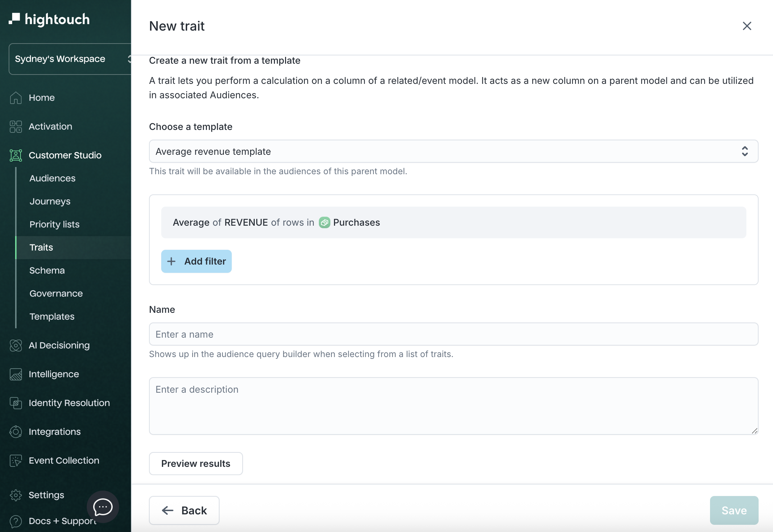Close the New trait panel
Viewport: 773px width, 532px height.
[747, 26]
